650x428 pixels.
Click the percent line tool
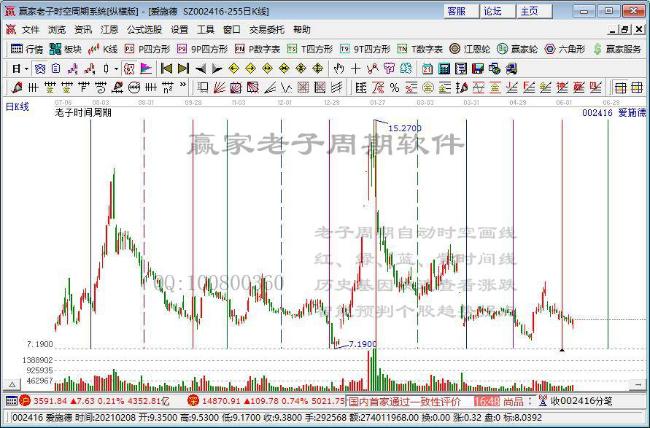coord(394,88)
